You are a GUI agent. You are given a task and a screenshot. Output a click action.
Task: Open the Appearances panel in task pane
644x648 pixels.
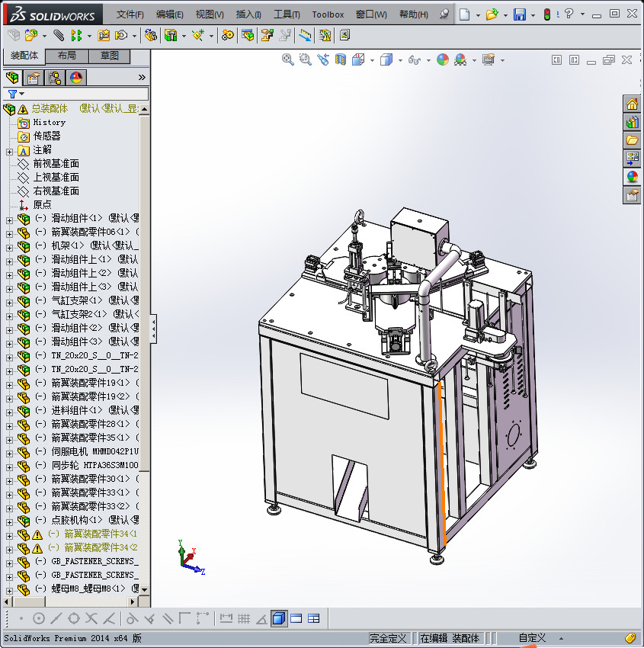(x=632, y=177)
